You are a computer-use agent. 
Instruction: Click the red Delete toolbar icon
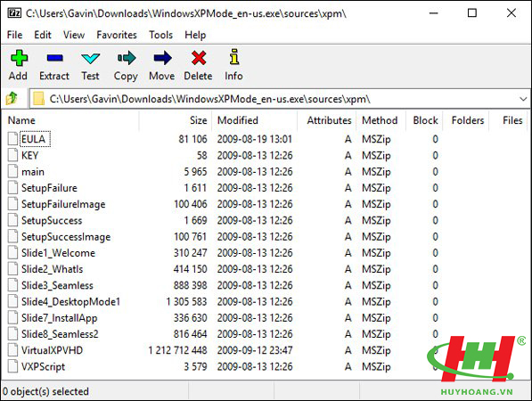pos(199,58)
